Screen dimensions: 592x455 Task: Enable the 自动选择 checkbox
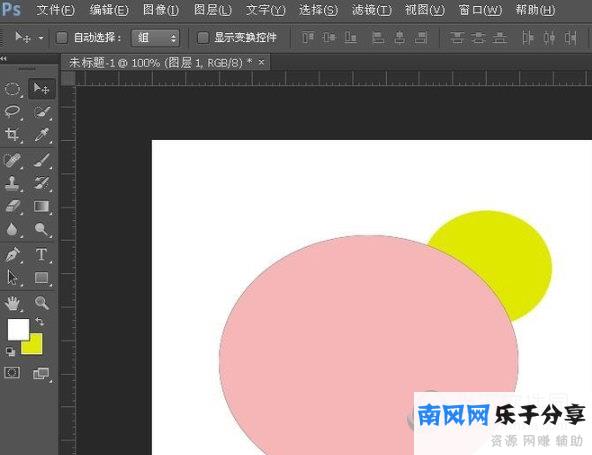click(x=62, y=37)
